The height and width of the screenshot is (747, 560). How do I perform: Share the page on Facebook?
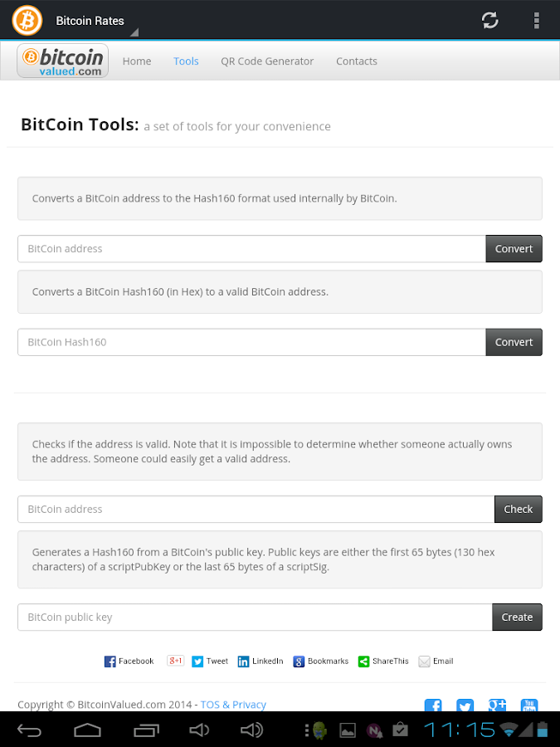(x=129, y=662)
